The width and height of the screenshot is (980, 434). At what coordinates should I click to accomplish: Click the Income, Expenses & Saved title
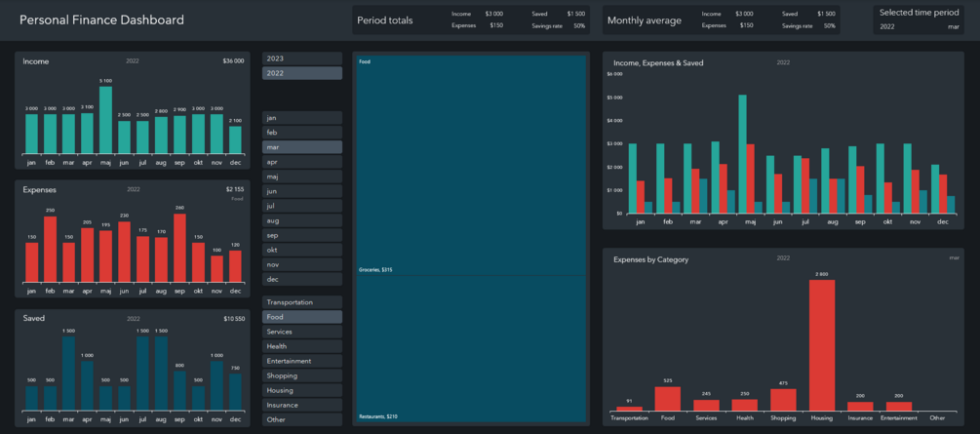click(658, 63)
